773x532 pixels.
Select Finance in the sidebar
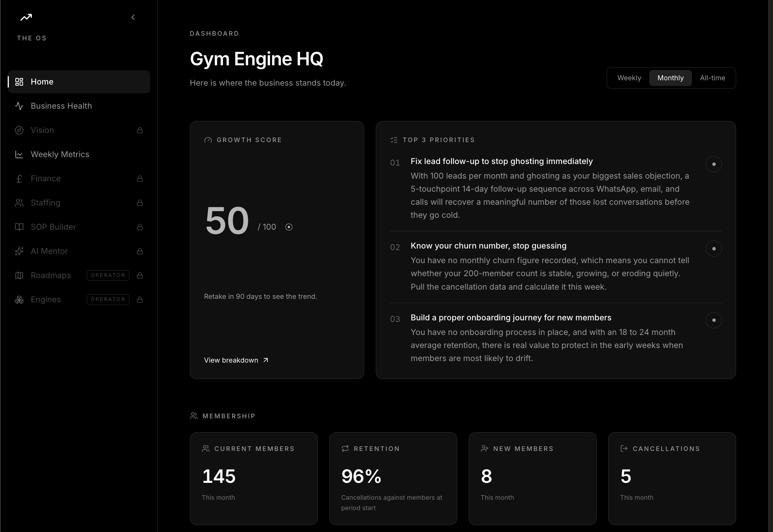(79, 179)
